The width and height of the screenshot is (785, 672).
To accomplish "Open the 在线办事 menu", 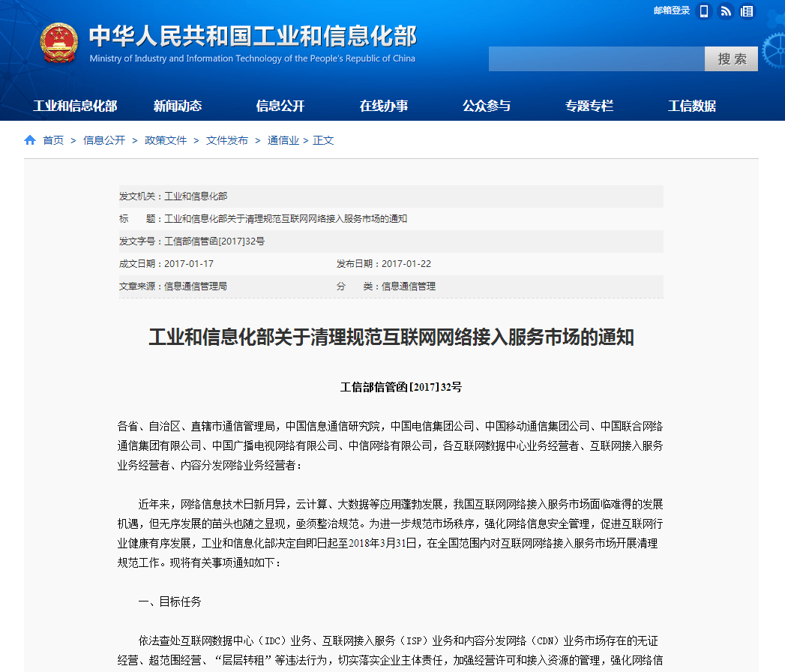I will pos(383,106).
